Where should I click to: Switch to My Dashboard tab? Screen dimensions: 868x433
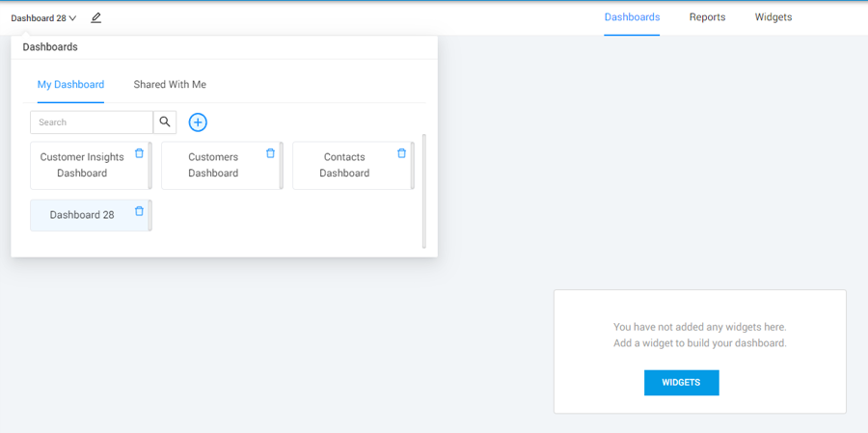click(x=70, y=85)
